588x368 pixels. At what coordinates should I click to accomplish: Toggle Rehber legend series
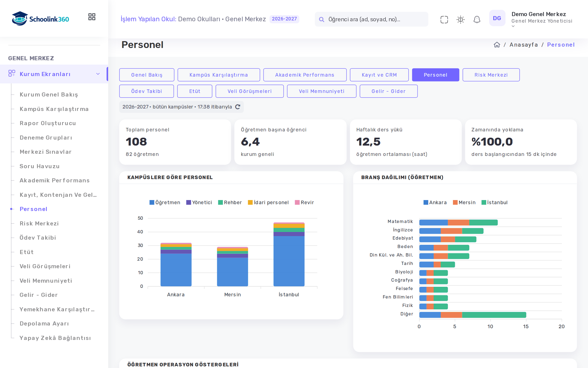point(230,203)
